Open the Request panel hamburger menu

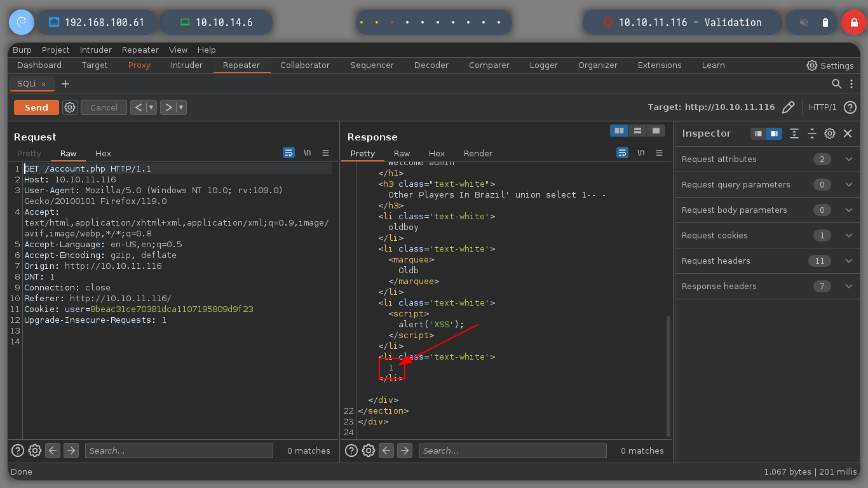click(325, 153)
